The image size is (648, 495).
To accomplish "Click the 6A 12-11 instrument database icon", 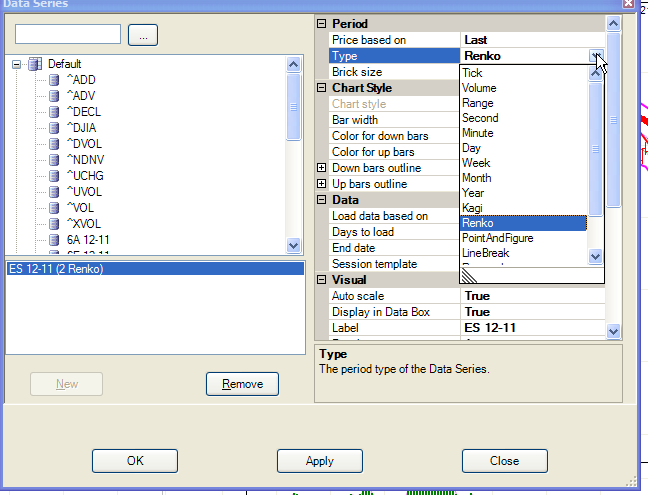I will pos(54,240).
